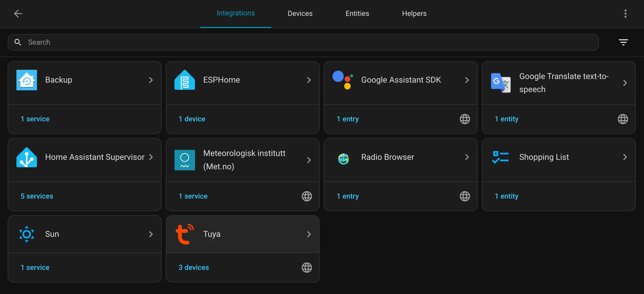Open the Entities tab
The image size is (644, 294).
357,14
